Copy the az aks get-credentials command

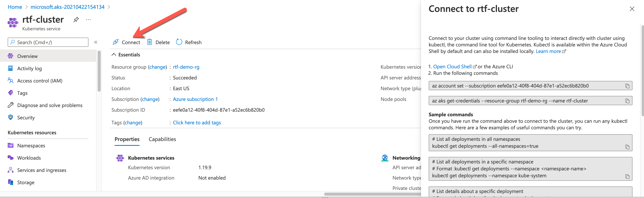(627, 101)
